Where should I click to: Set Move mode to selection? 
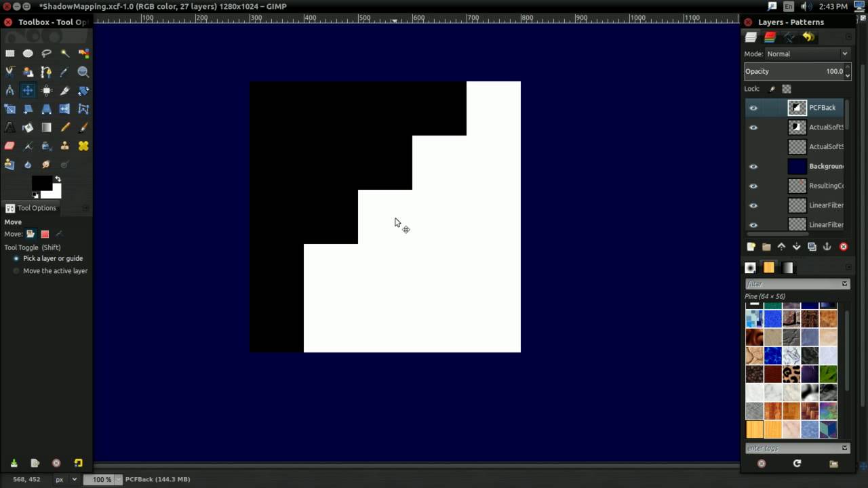45,234
